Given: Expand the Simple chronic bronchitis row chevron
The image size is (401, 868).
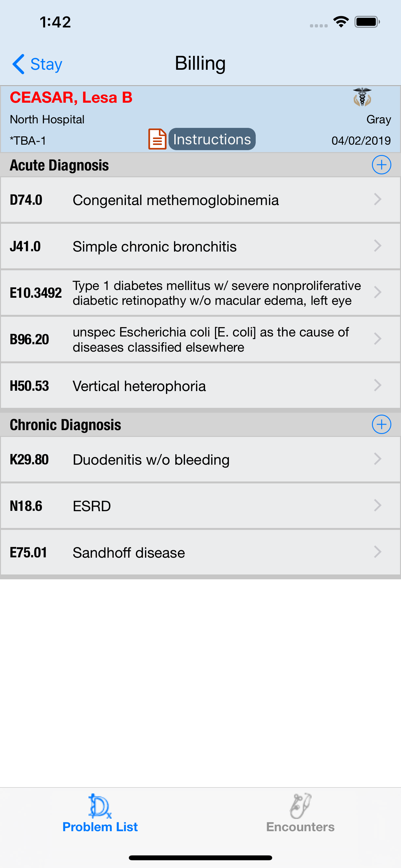Looking at the screenshot, I should coord(378,246).
